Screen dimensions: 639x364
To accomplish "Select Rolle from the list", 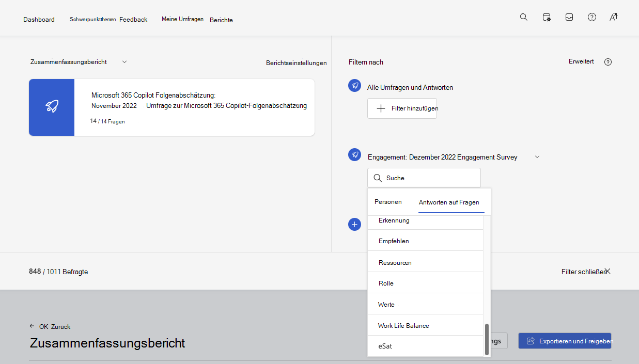I will click(425, 283).
